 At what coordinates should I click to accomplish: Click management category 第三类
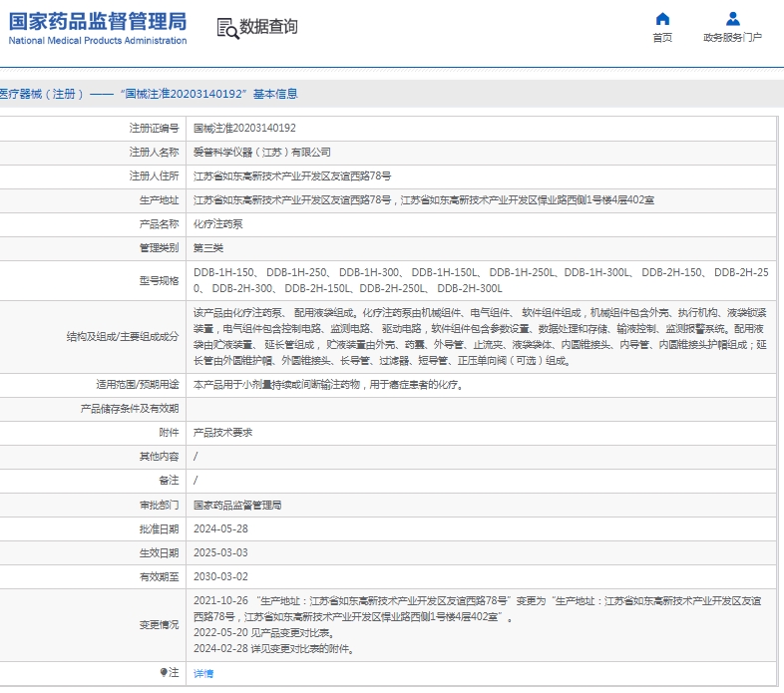(208, 248)
